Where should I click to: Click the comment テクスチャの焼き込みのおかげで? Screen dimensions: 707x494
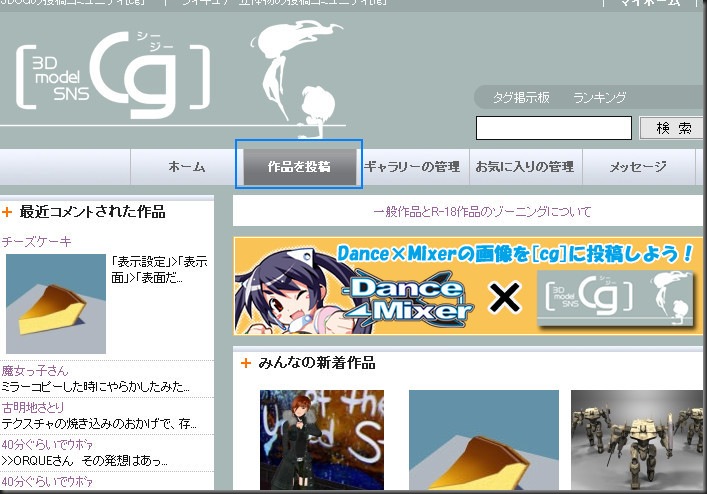coord(99,424)
